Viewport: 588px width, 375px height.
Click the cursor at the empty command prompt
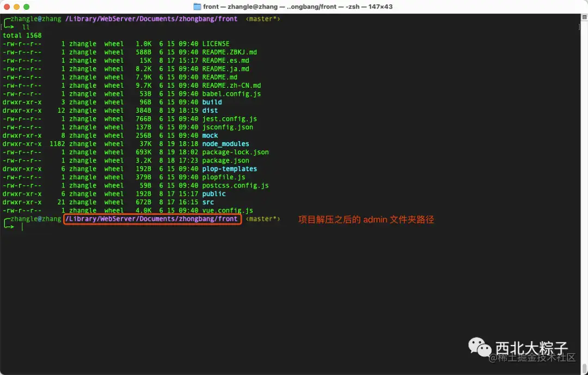pyautogui.click(x=22, y=227)
